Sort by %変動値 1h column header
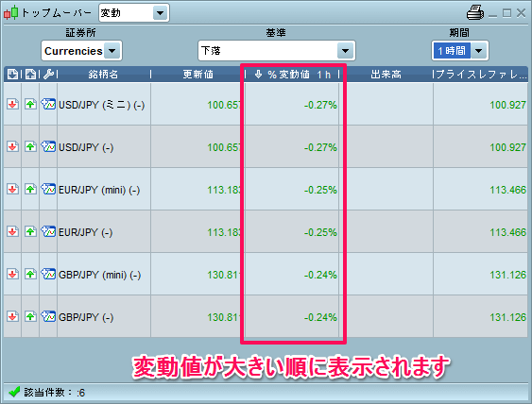This screenshot has width=532, height=404. (292, 75)
